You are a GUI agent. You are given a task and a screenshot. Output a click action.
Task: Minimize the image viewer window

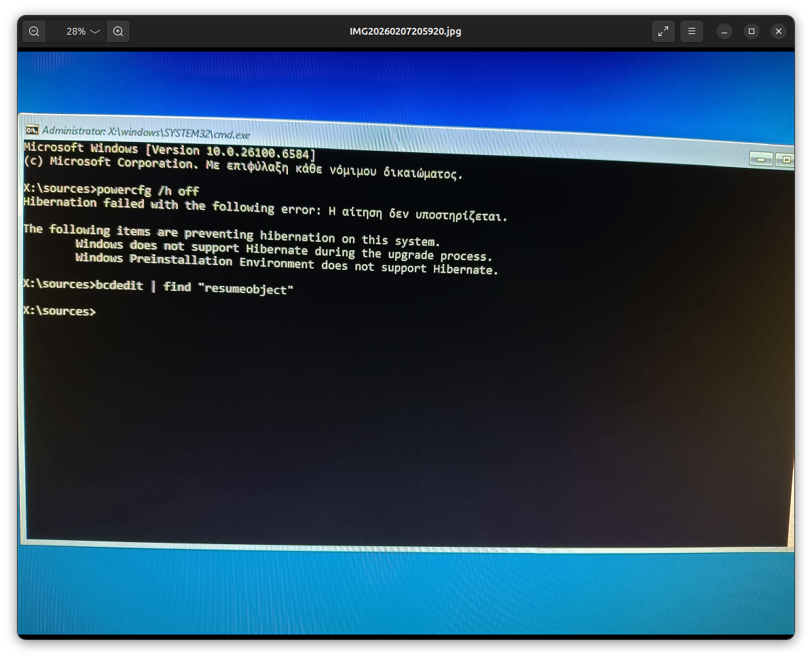[724, 31]
